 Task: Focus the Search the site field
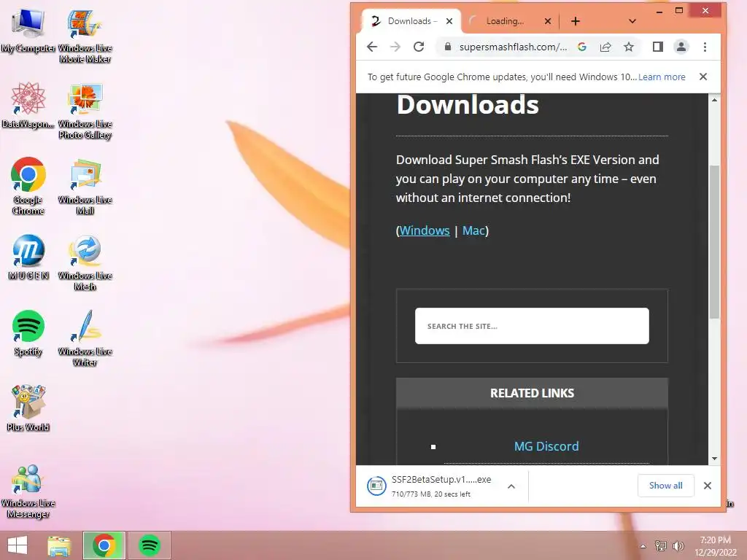[532, 326]
